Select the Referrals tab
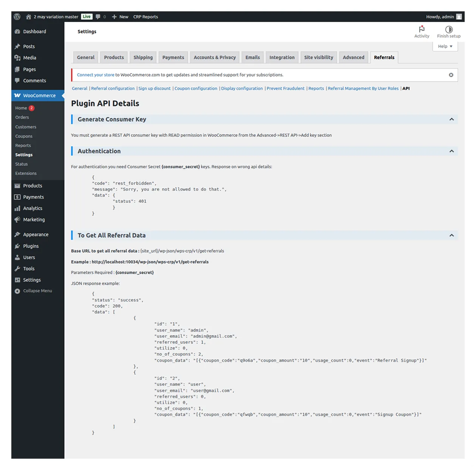Viewport: 476px width, 470px height. tap(384, 57)
